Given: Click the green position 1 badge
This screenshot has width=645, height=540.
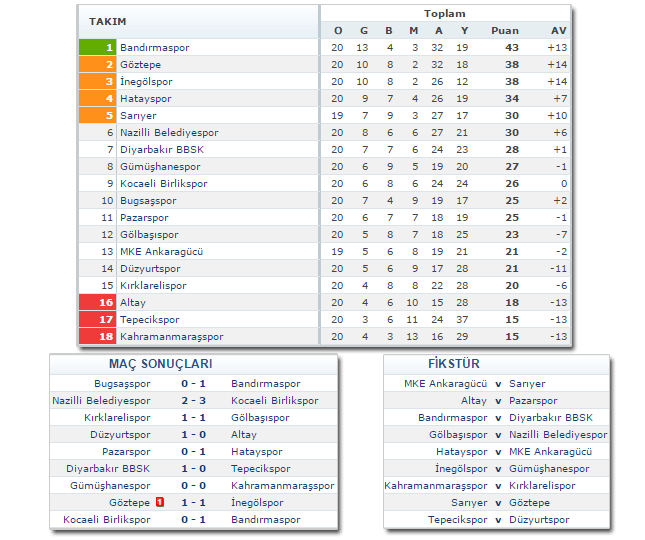Looking at the screenshot, I should (x=98, y=48).
